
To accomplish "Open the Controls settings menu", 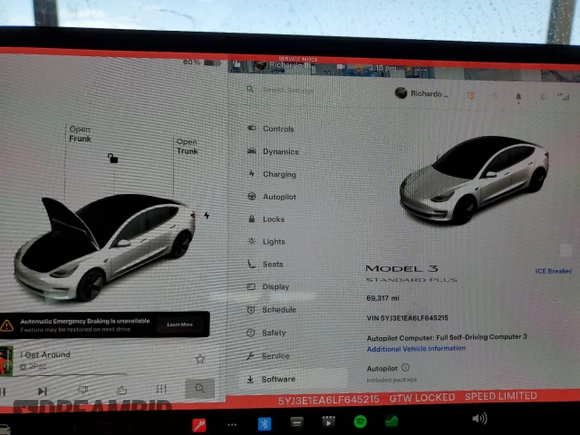I will 271,129.
